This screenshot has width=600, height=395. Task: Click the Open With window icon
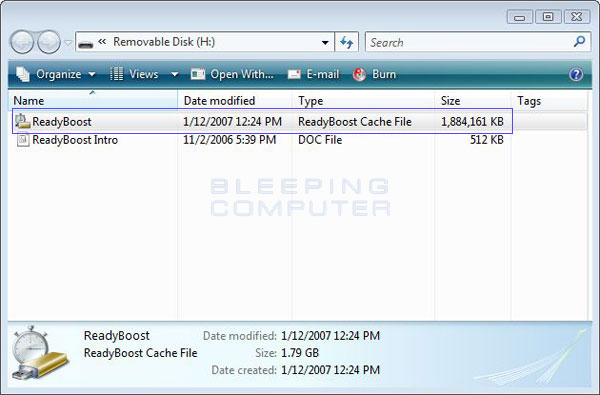point(198,74)
